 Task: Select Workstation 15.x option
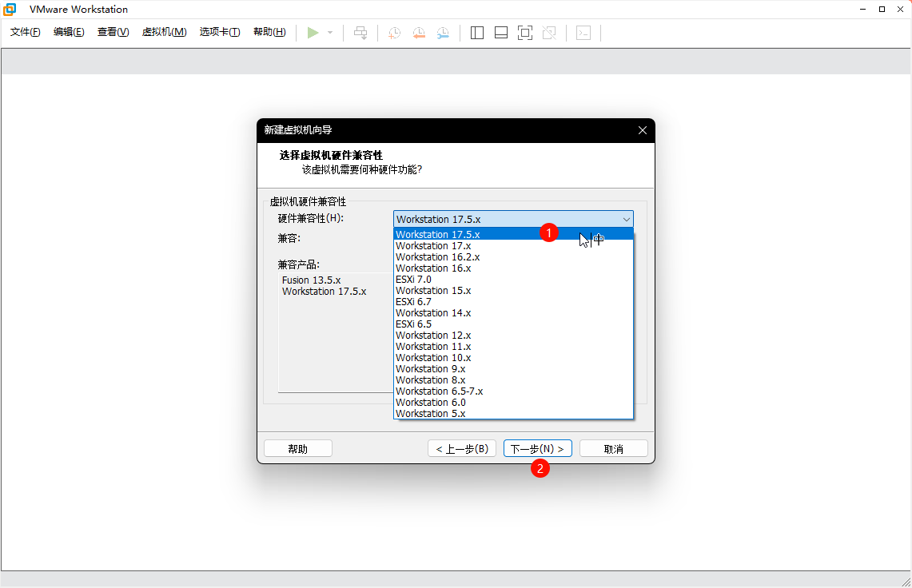click(513, 291)
